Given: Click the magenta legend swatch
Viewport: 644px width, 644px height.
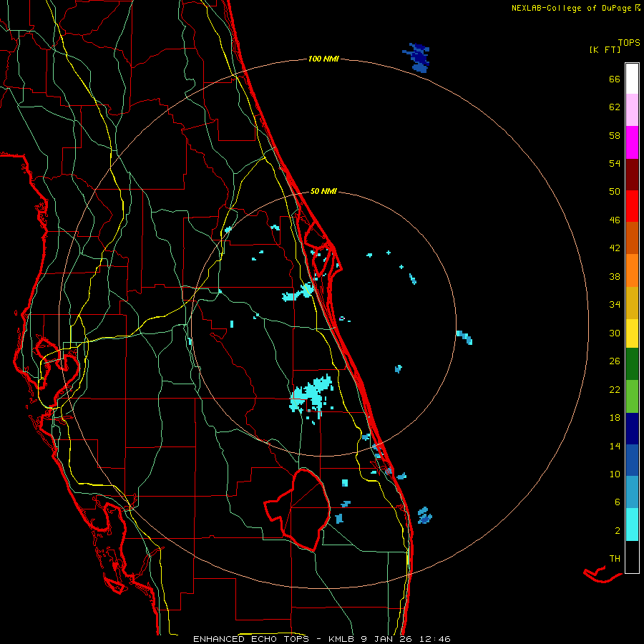Looking at the screenshot, I should pyautogui.click(x=632, y=142).
